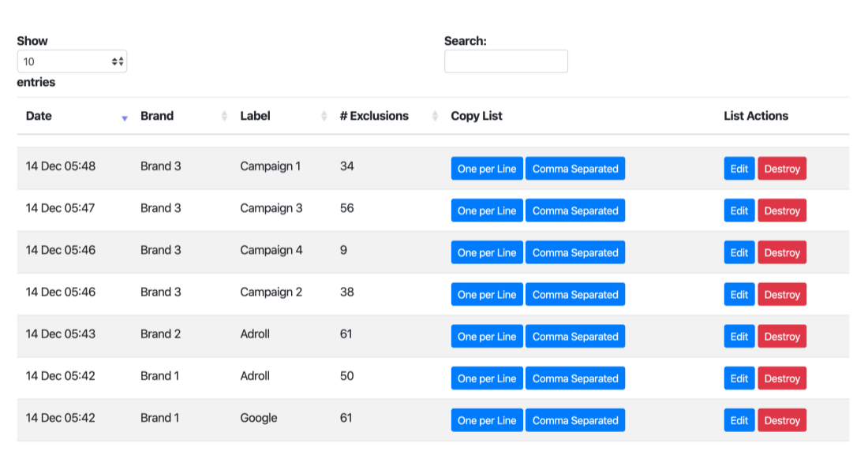Destroy the Google exclusion list
This screenshot has height=473, width=868.
[782, 420]
